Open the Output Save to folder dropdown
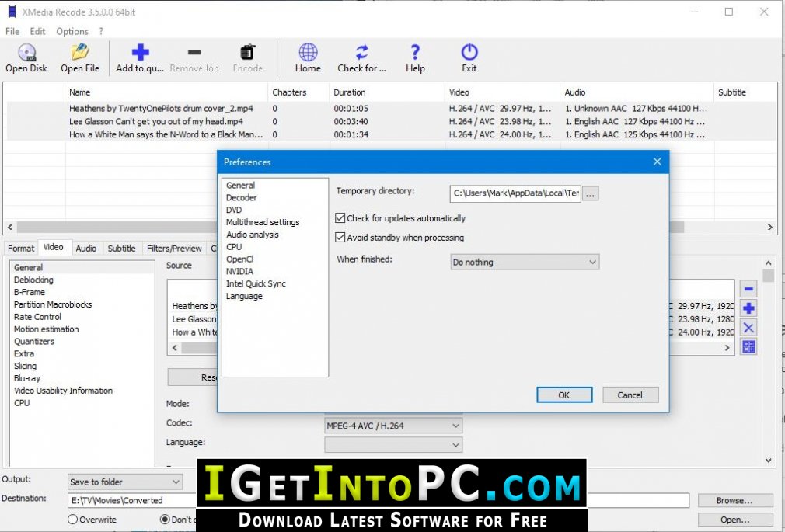Viewport: 785px width, 532px height. (125, 482)
